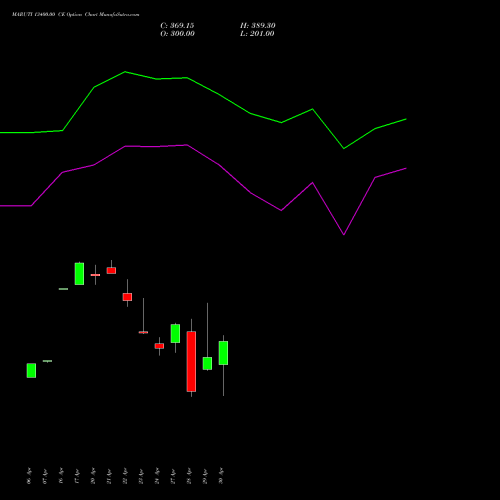Click the 24 Apr date axis label
This screenshot has width=500, height=500.
click(x=157, y=476)
